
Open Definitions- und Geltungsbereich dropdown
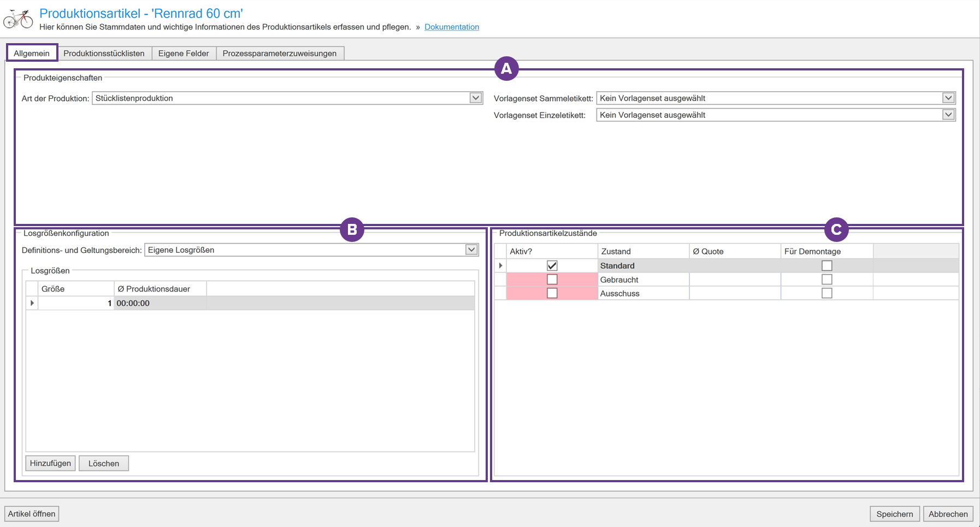(471, 250)
